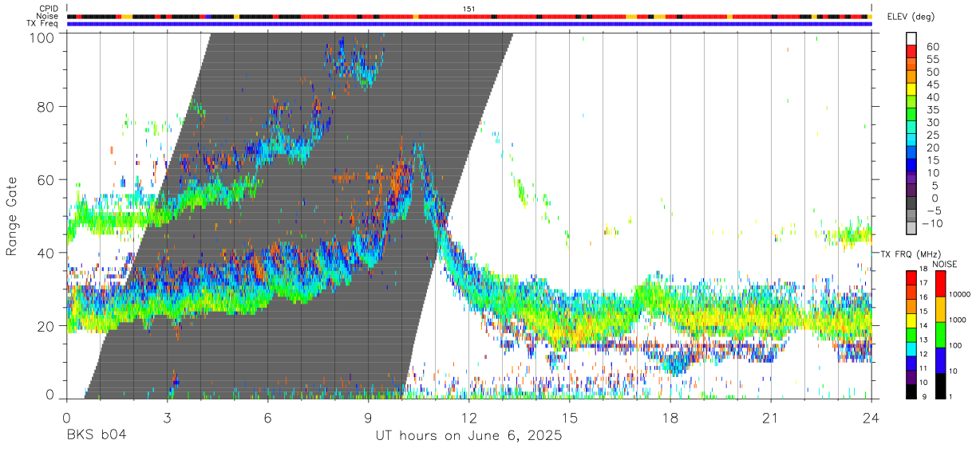
Task: Click elevation colorbar label '30'
Action: 934,122
